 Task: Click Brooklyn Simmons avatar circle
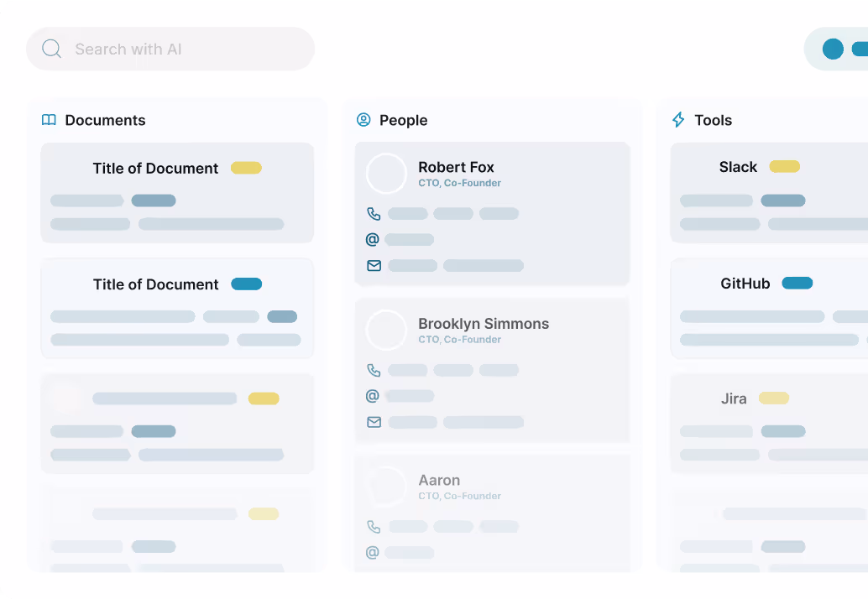(x=386, y=331)
